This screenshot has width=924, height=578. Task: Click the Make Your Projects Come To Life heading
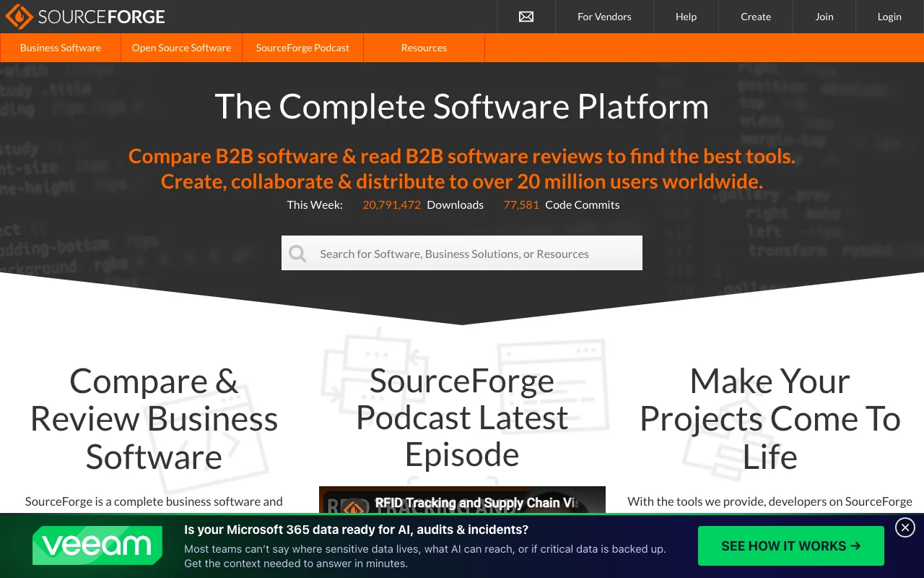click(x=770, y=419)
